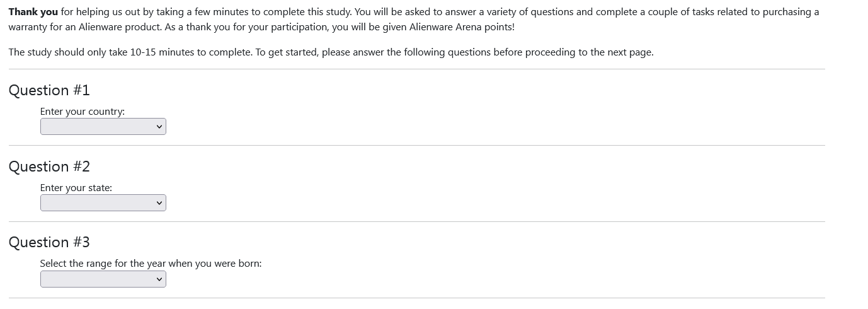Viewport: 868px width, 309px height.
Task: Click the bold "Thank you" text
Action: click(33, 12)
